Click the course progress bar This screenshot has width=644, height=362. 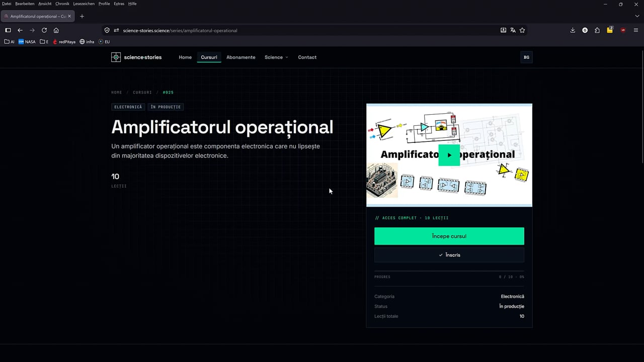(x=449, y=271)
